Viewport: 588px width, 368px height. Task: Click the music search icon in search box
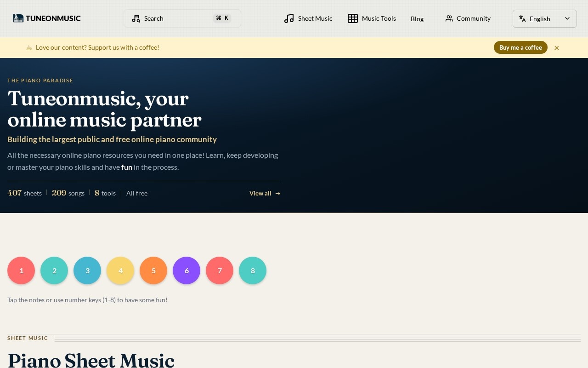[x=136, y=18]
